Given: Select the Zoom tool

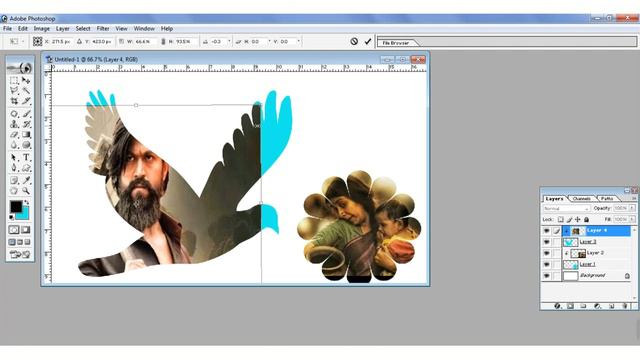Looking at the screenshot, I should tap(26, 190).
